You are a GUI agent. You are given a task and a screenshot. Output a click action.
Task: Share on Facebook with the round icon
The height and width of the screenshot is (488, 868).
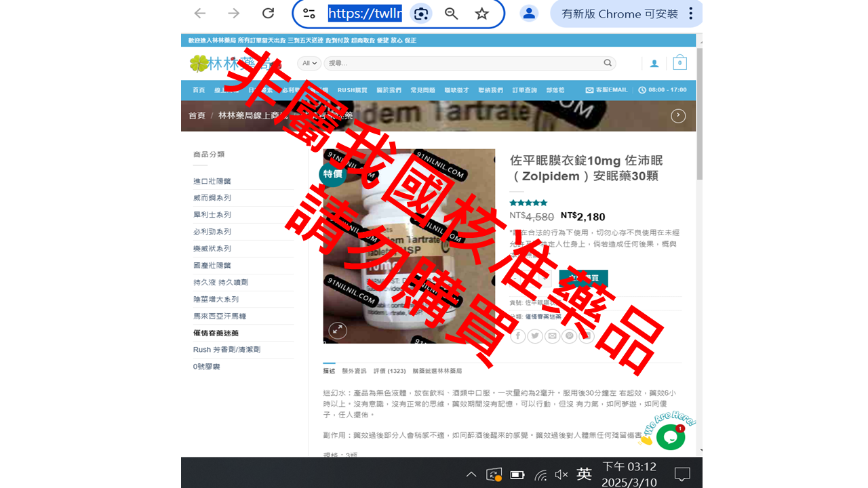tap(518, 336)
